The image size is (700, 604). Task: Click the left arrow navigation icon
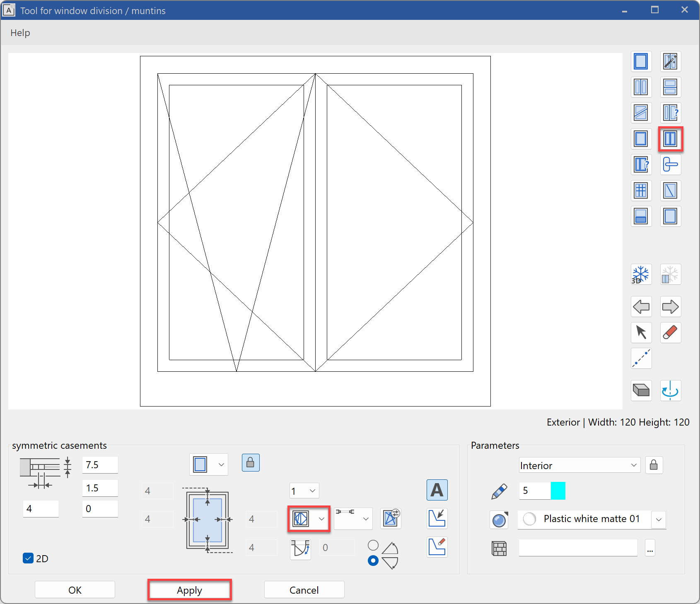point(641,307)
